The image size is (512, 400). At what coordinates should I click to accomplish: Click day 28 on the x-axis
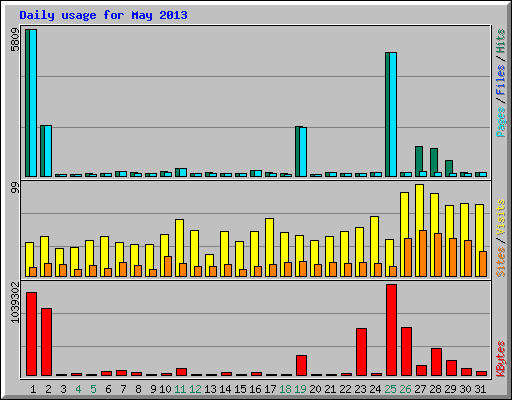point(435,389)
